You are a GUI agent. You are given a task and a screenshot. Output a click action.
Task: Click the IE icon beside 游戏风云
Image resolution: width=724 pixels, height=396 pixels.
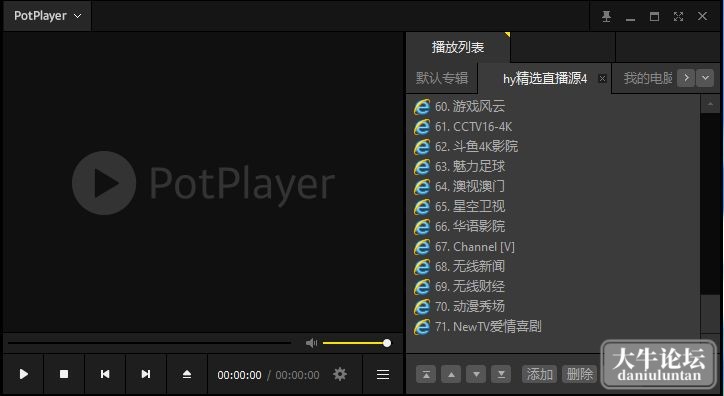click(422, 107)
